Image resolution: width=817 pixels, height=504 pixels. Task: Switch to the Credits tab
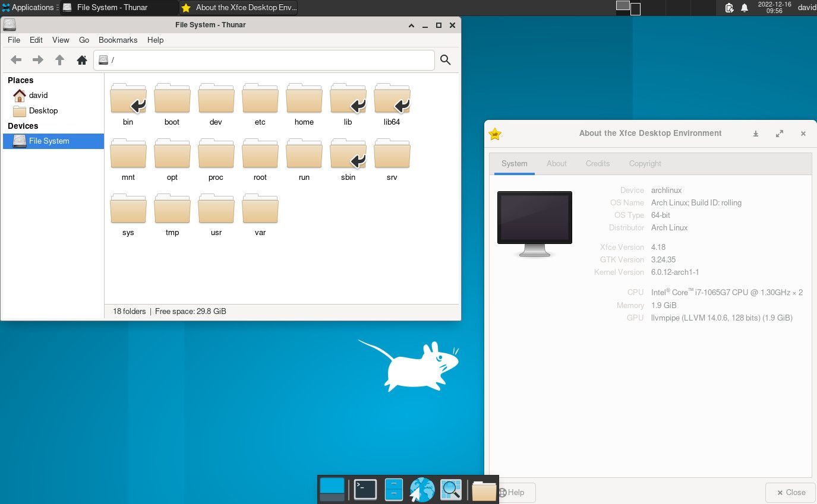click(597, 164)
